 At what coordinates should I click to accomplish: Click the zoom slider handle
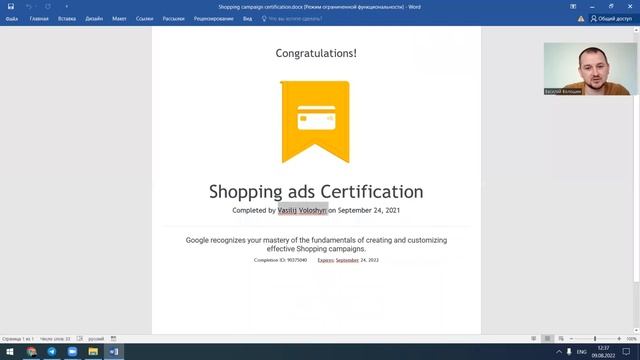point(595,339)
